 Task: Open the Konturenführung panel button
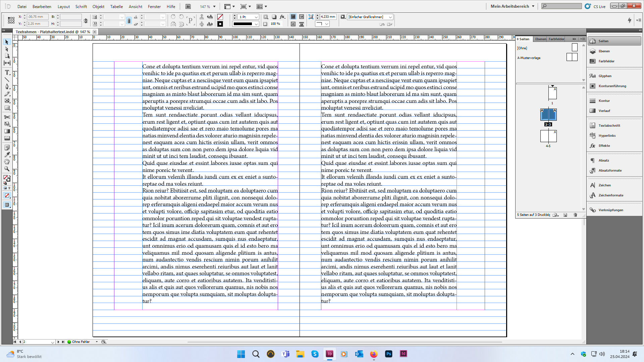614,86
